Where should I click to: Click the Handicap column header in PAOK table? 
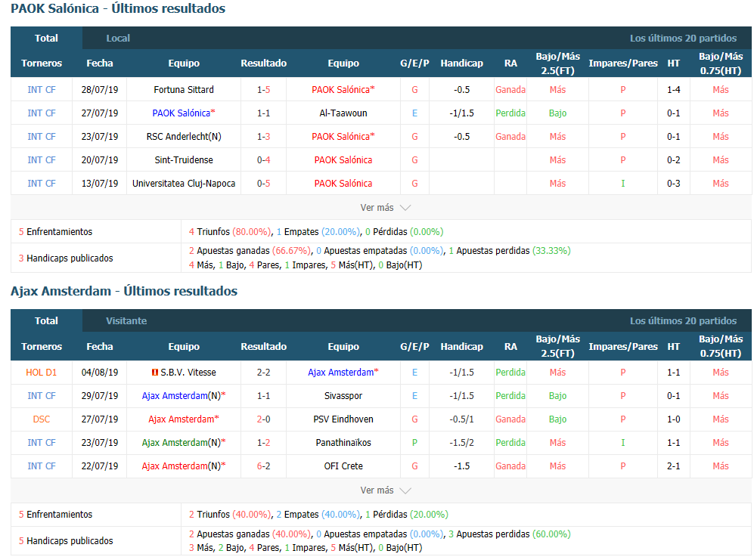461,63
